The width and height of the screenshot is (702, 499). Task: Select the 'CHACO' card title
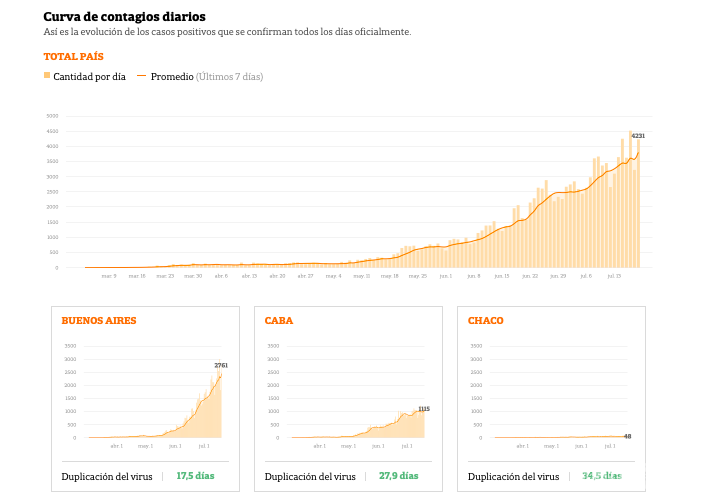tap(486, 321)
